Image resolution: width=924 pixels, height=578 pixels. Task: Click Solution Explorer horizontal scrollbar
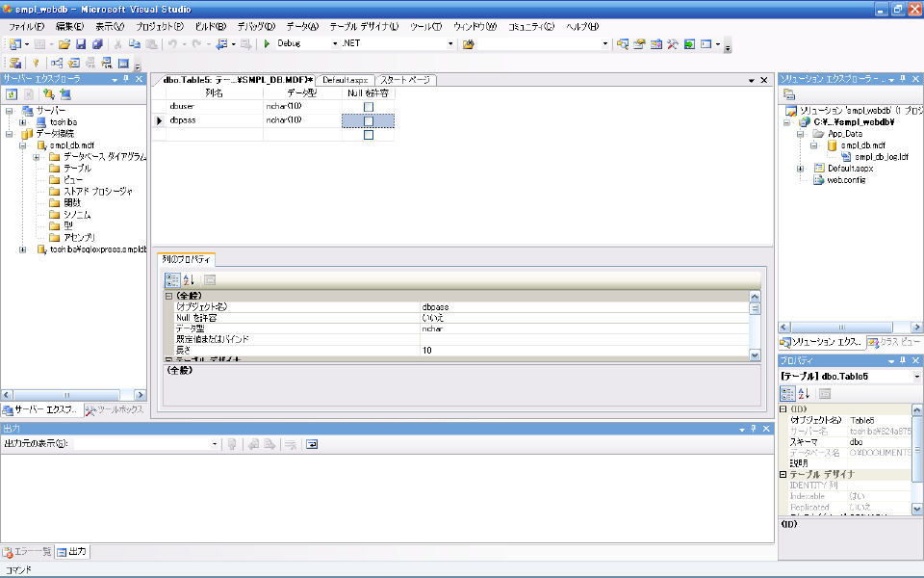pos(850,328)
